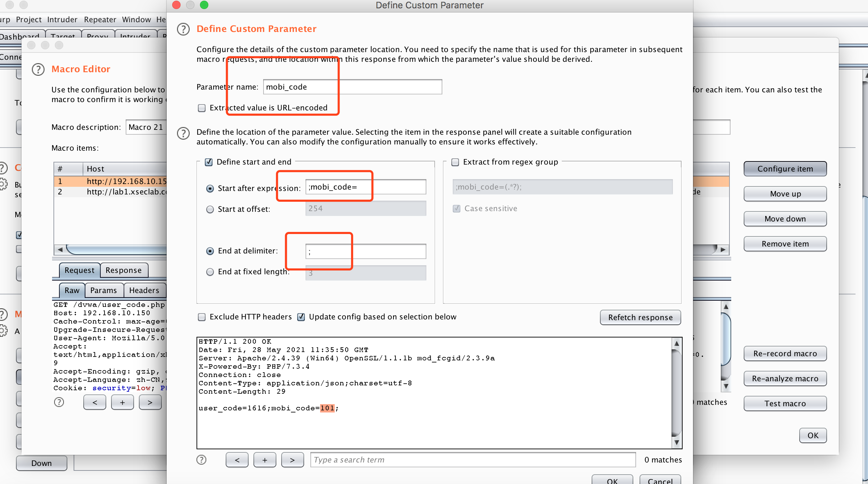Image resolution: width=868 pixels, height=484 pixels.
Task: Click help icon below macro request viewer
Action: pyautogui.click(x=59, y=402)
